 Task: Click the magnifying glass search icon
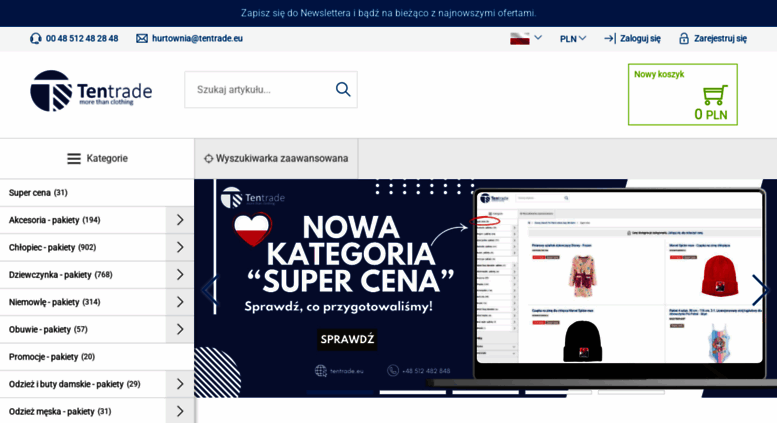(343, 90)
